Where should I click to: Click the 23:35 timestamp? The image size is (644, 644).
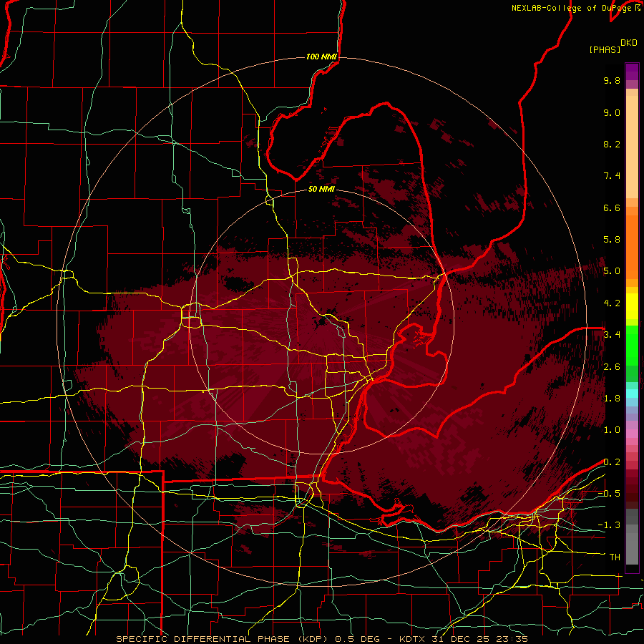coord(512,639)
